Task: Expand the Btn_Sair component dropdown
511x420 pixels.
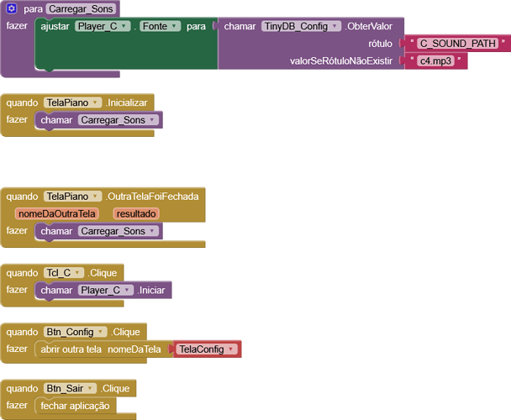Action: [91, 389]
